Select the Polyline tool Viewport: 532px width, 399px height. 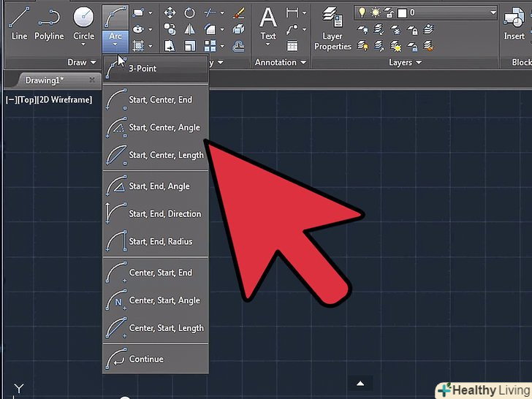[49, 23]
